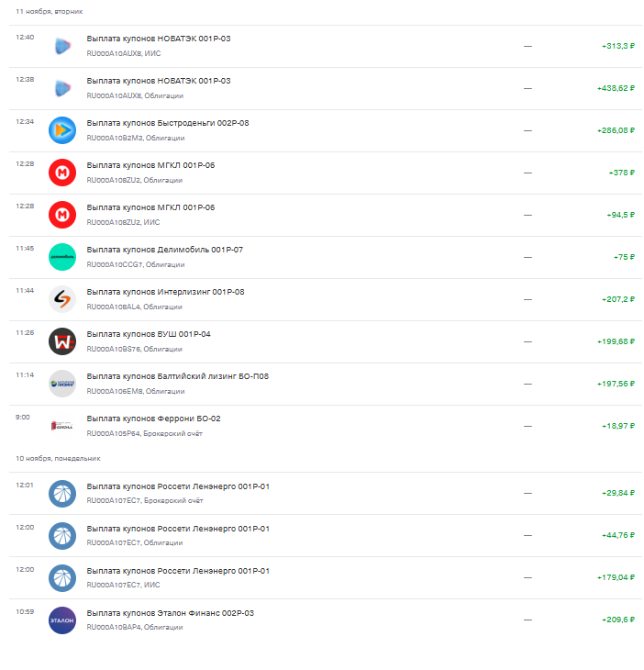Open Быстроденьги 002P-08 coupon payment
The image size is (644, 670).
[326, 130]
